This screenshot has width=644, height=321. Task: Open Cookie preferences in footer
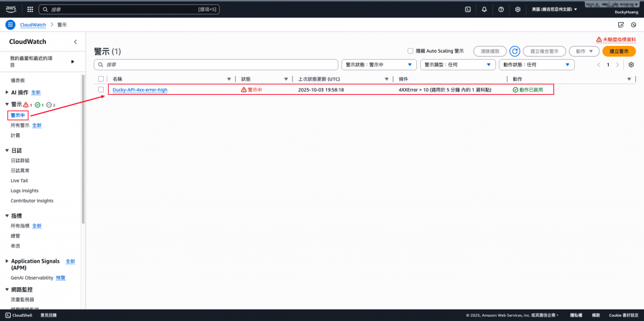[x=625, y=315]
